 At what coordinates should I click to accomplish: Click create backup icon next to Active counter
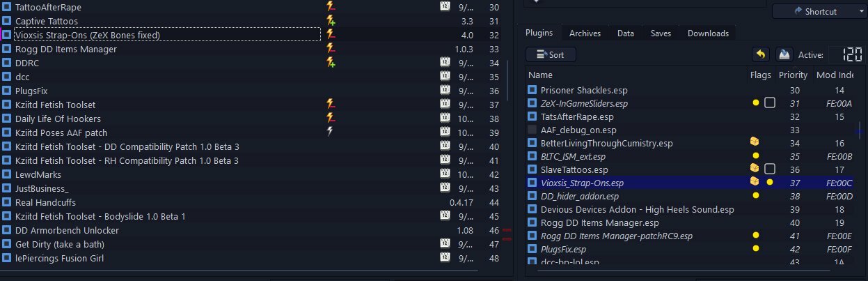(784, 54)
